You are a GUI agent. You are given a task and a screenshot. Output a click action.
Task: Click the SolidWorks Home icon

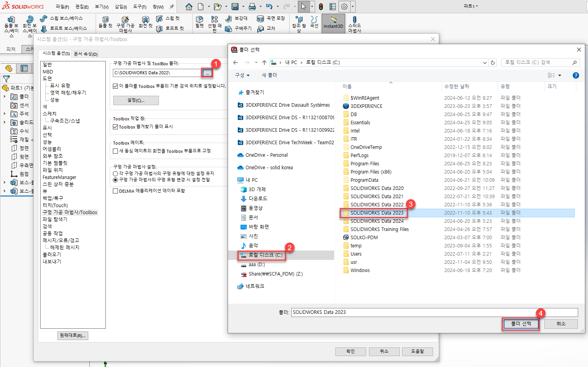pyautogui.click(x=189, y=7)
